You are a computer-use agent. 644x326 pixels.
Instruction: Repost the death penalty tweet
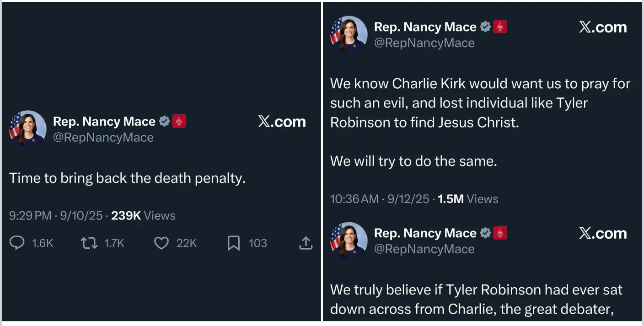(x=89, y=243)
